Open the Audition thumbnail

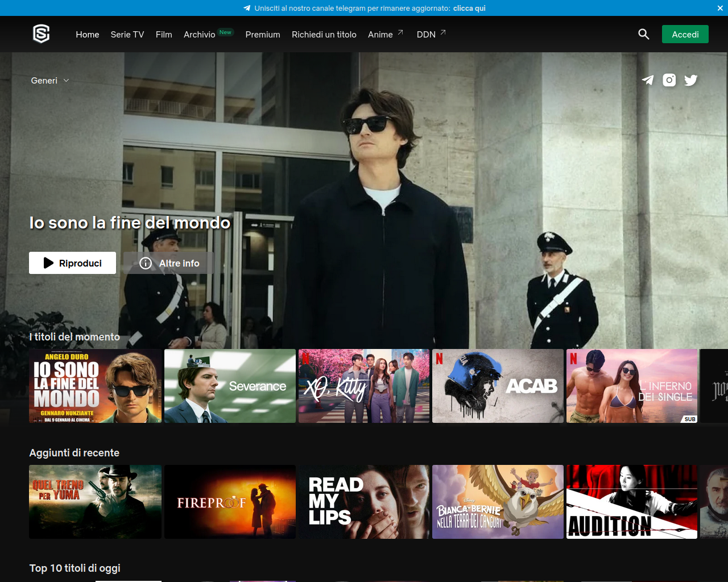point(632,502)
